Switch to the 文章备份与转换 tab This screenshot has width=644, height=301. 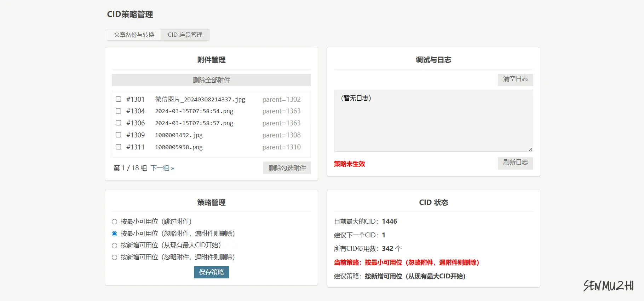(134, 35)
